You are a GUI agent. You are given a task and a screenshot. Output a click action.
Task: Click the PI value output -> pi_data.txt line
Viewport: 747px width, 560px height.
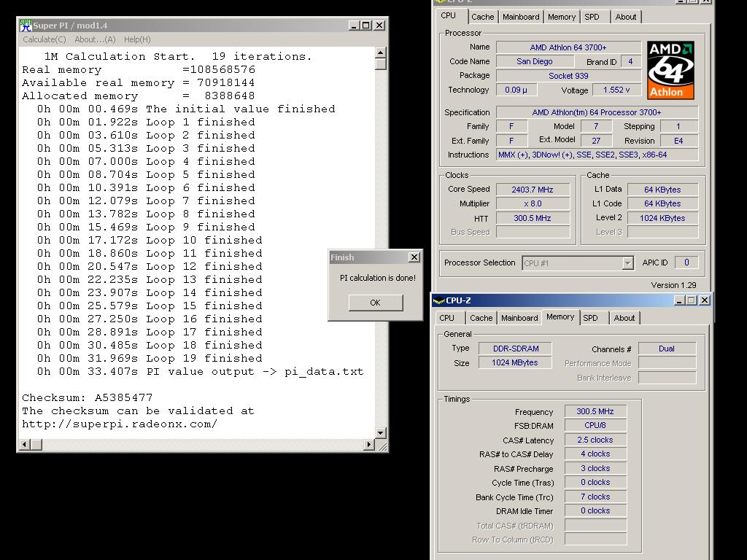click(200, 371)
